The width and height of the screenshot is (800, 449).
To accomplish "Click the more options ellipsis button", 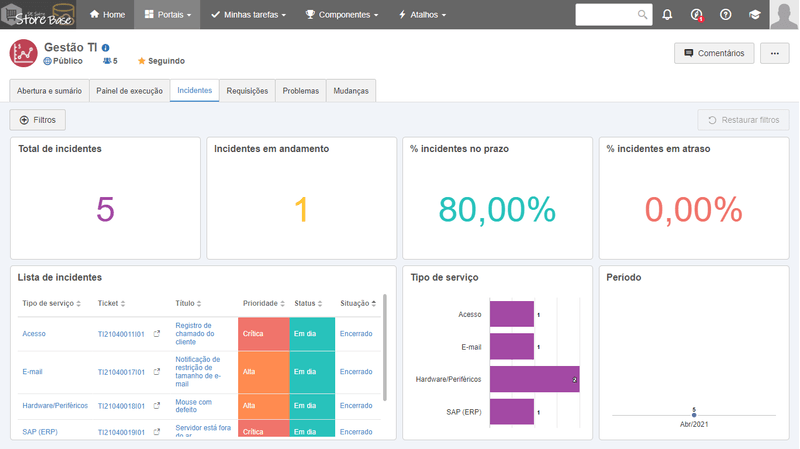I will pos(774,53).
